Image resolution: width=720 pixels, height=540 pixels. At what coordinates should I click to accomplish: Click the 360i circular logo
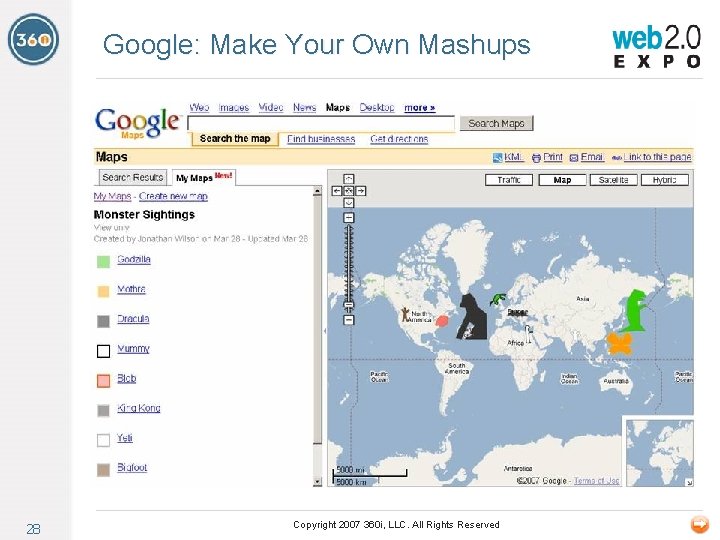[x=34, y=39]
